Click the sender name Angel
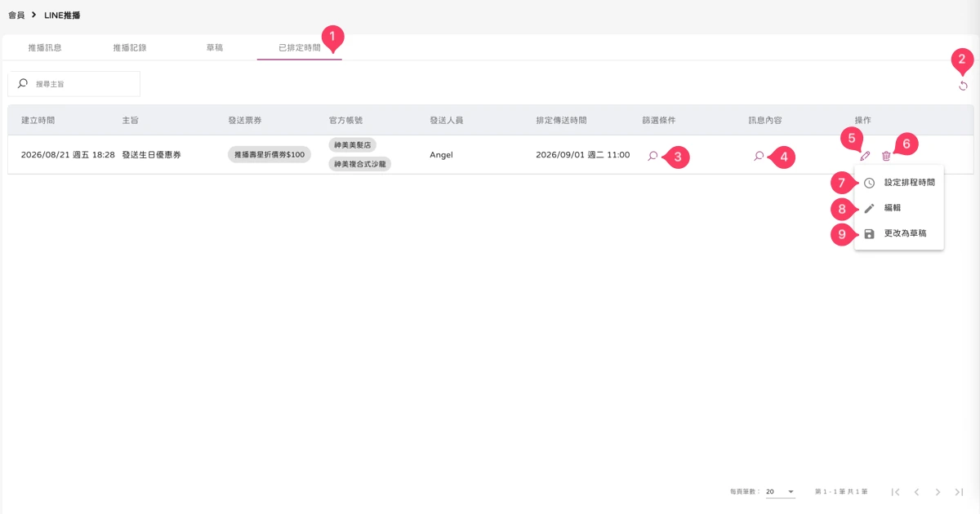The image size is (980, 514). point(441,155)
